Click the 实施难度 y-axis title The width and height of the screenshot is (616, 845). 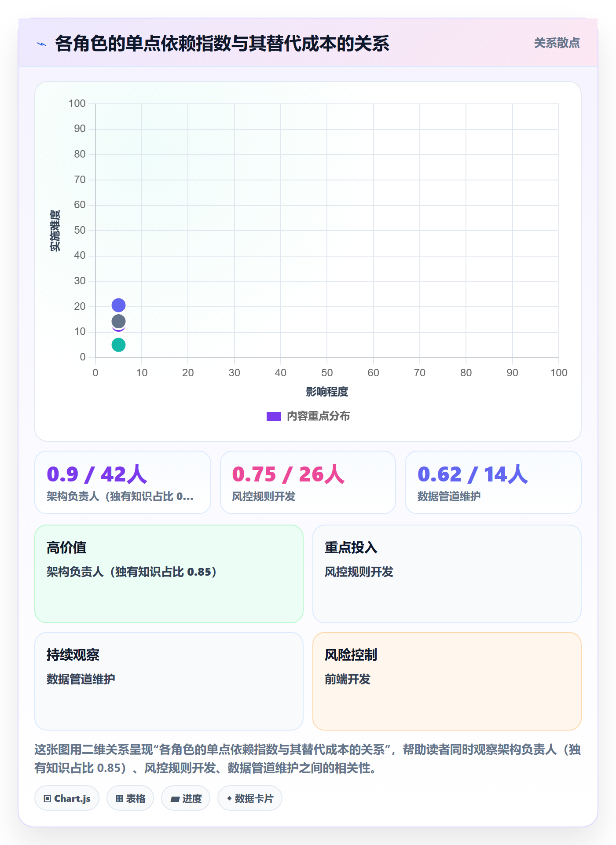pyautogui.click(x=55, y=231)
